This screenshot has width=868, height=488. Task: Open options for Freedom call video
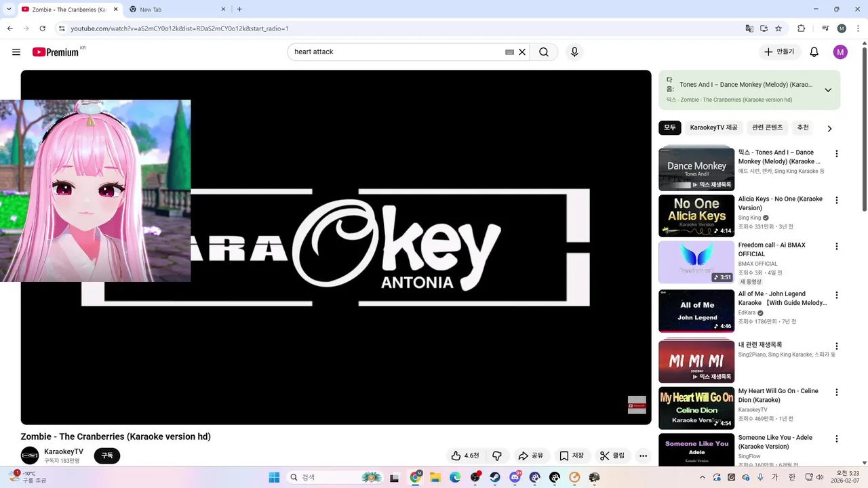click(836, 246)
